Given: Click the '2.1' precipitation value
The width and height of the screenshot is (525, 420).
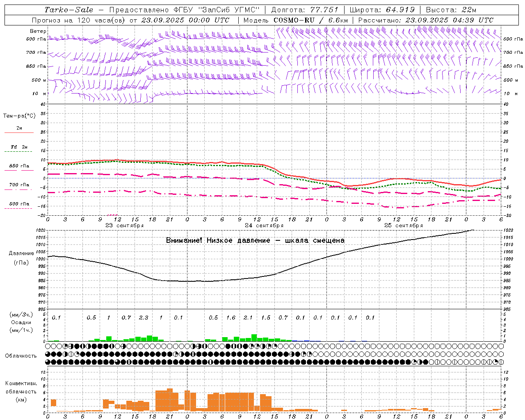Looking at the screenshot, I should coord(248,317).
